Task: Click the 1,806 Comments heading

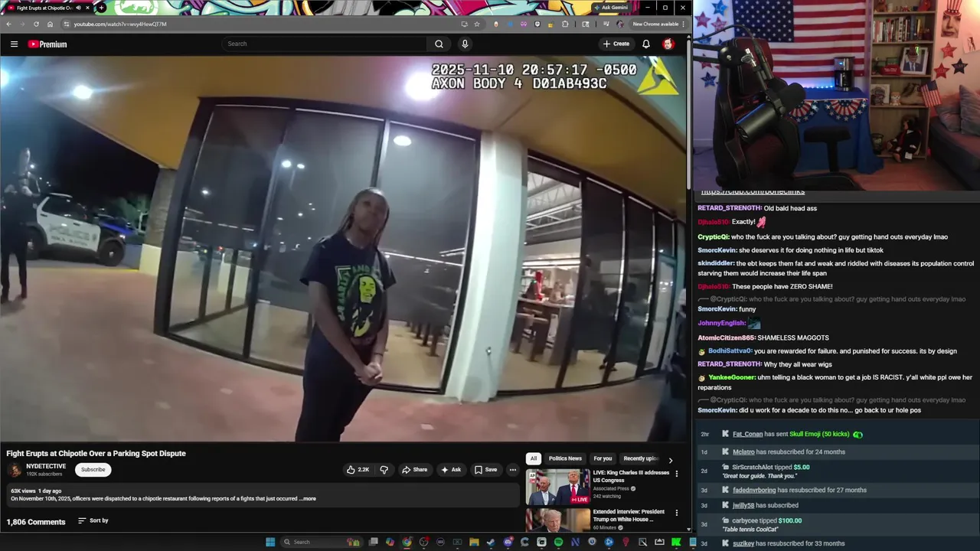Action: coord(36,522)
